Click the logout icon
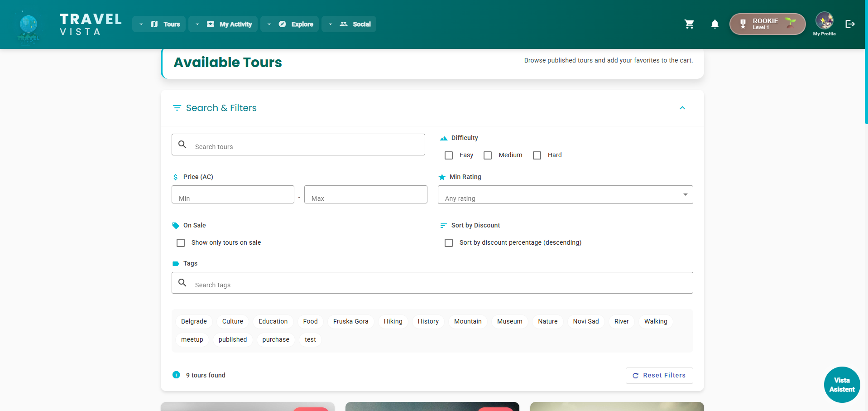The image size is (868, 411). [x=850, y=24]
